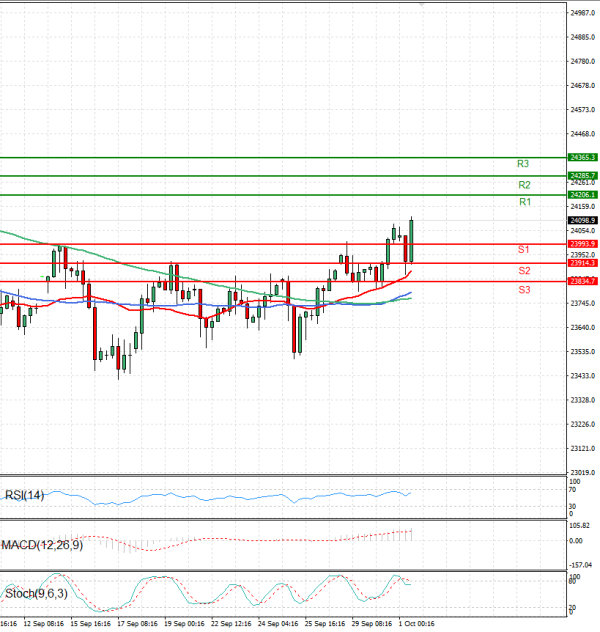Click the 1 Oct 00:16 time label
This screenshot has height=632, width=600.
417,624
